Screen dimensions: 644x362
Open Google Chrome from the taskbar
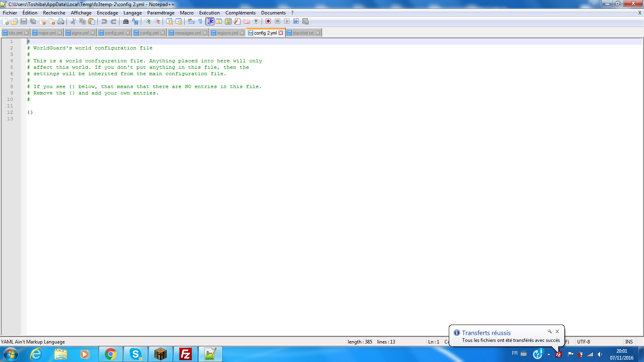(x=110, y=354)
